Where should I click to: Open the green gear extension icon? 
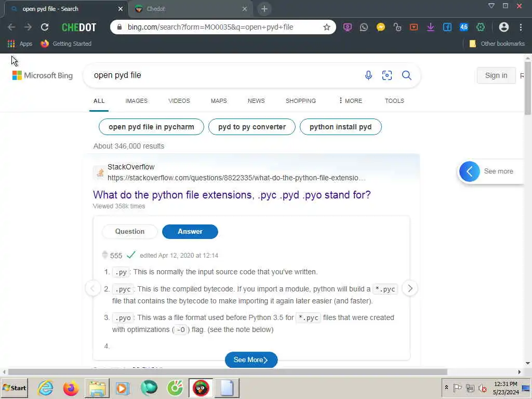[481, 27]
